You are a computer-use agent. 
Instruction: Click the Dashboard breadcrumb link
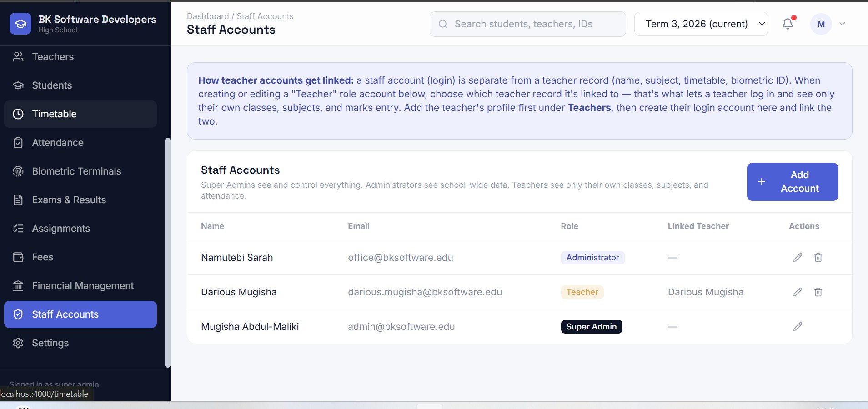tap(208, 16)
